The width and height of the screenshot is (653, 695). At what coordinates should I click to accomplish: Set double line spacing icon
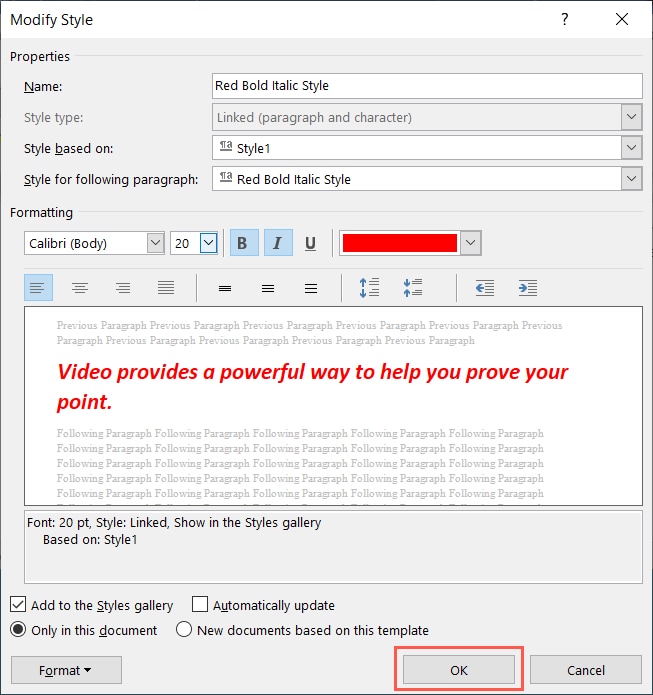pyautogui.click(x=311, y=288)
